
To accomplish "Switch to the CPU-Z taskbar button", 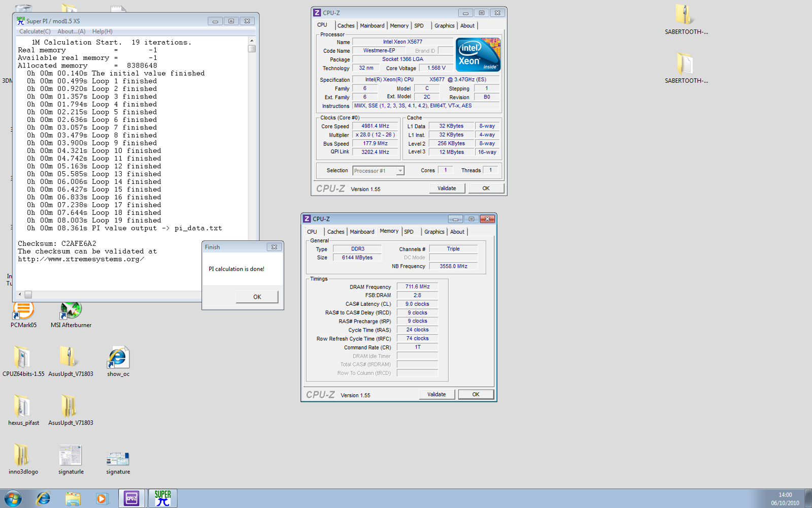I will [132, 498].
